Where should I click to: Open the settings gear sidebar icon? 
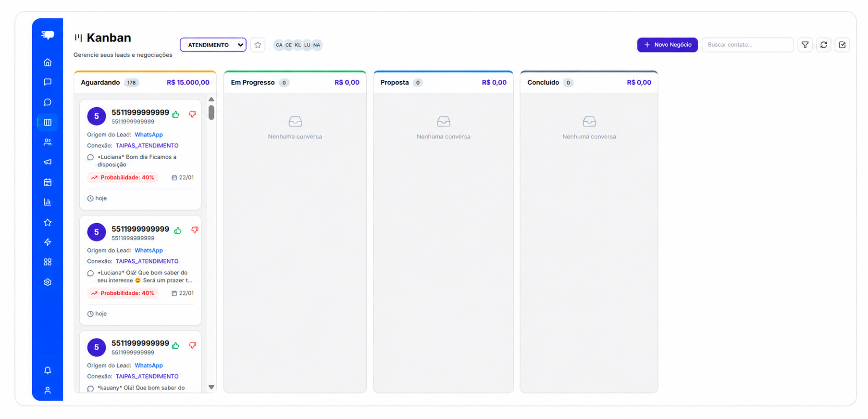(x=48, y=282)
